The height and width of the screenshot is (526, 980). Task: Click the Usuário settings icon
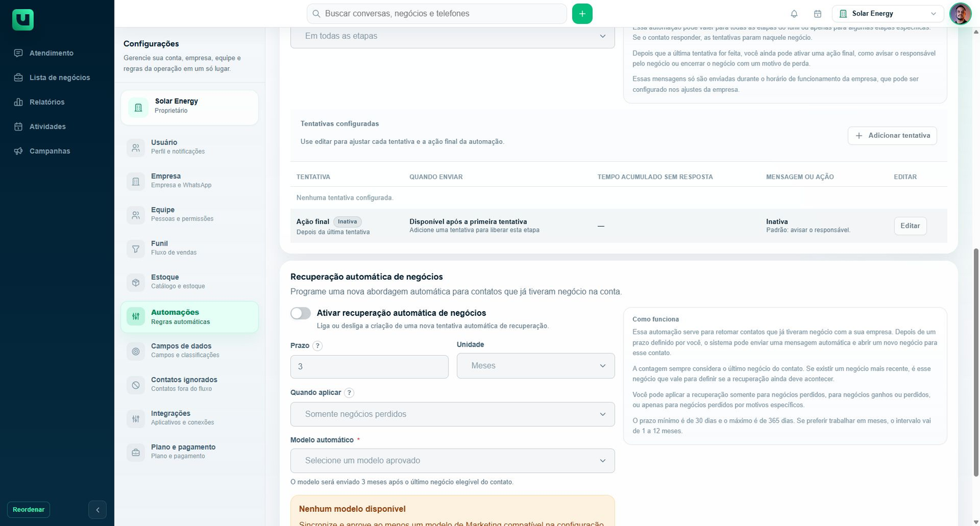tap(136, 148)
